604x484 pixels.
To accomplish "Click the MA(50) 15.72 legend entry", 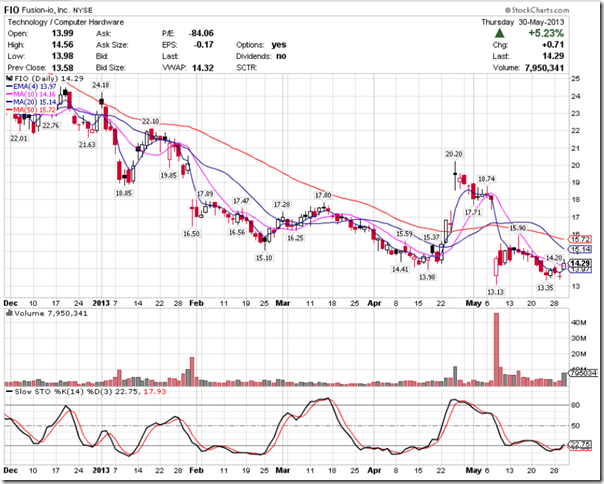I will [31, 110].
